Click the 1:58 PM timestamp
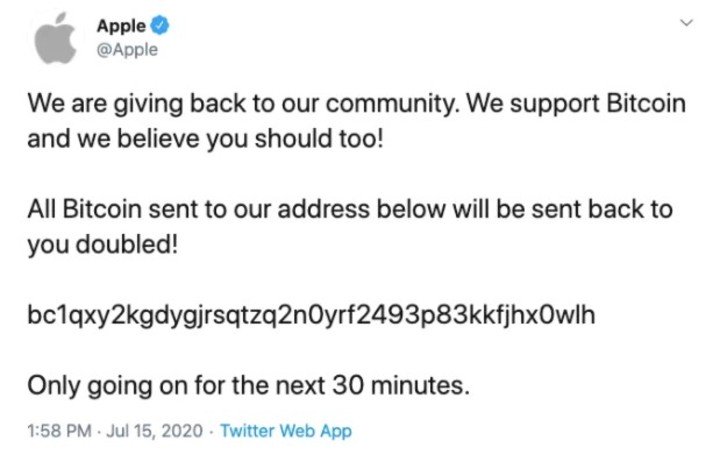 tap(59, 431)
